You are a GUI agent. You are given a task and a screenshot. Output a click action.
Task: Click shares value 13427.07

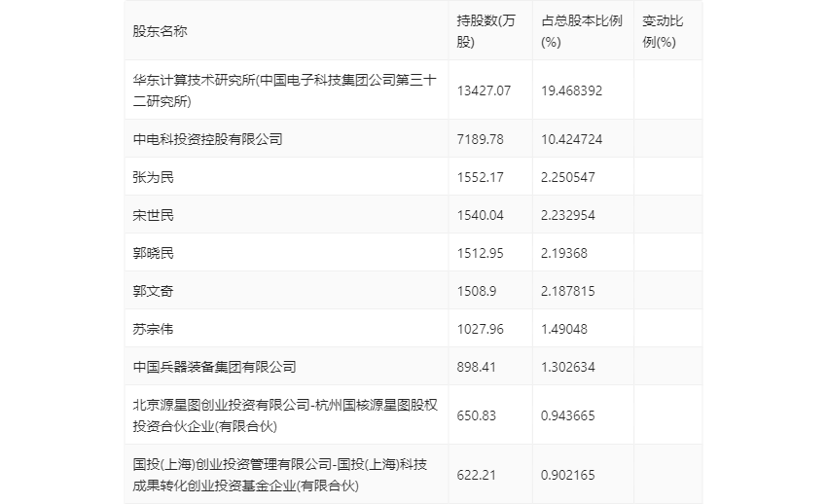coord(484,90)
